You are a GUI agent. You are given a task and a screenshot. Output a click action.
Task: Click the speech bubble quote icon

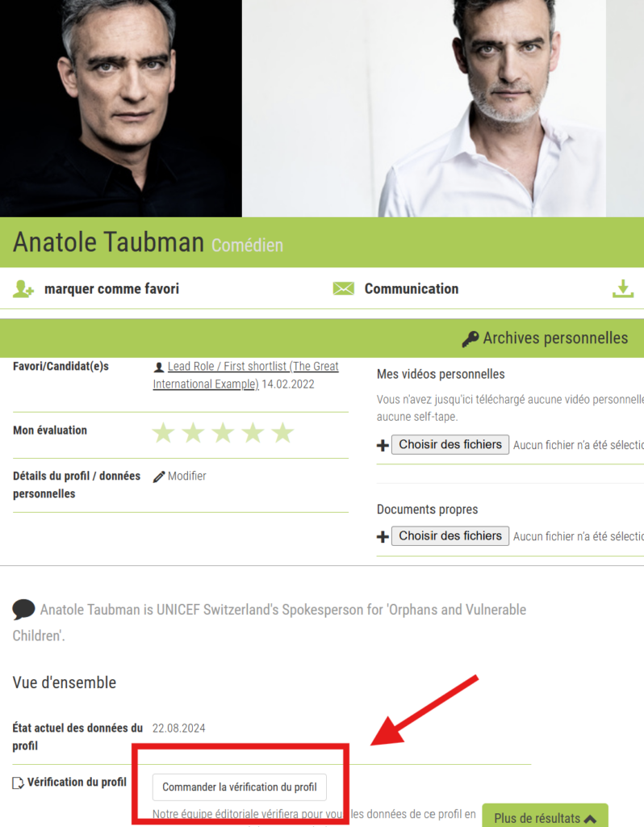point(23,609)
